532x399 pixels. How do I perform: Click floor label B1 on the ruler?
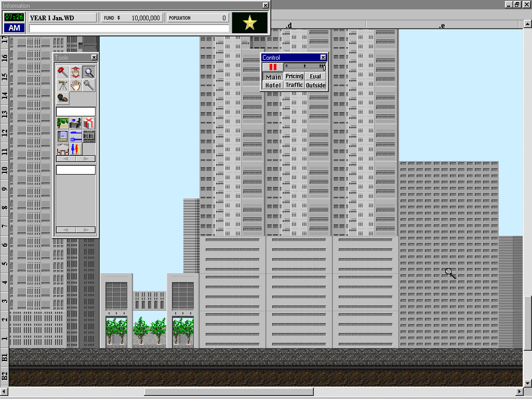(5, 357)
